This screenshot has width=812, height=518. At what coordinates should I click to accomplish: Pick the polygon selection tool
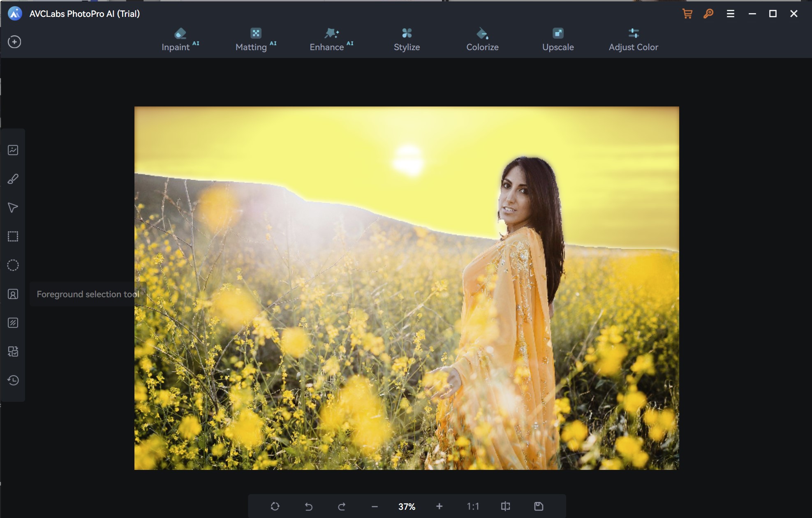(13, 207)
